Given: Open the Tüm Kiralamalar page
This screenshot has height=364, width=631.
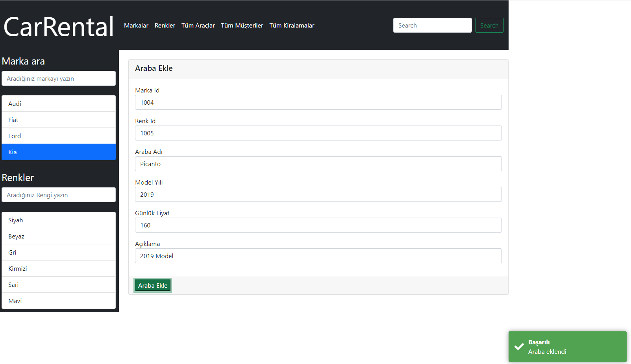Looking at the screenshot, I should tap(291, 25).
